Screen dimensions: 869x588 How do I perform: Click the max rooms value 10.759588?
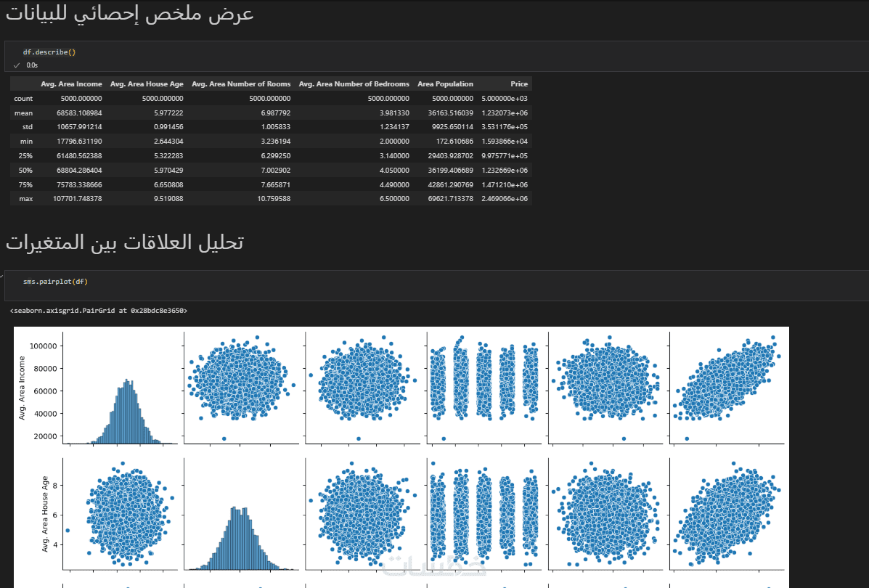(x=274, y=198)
